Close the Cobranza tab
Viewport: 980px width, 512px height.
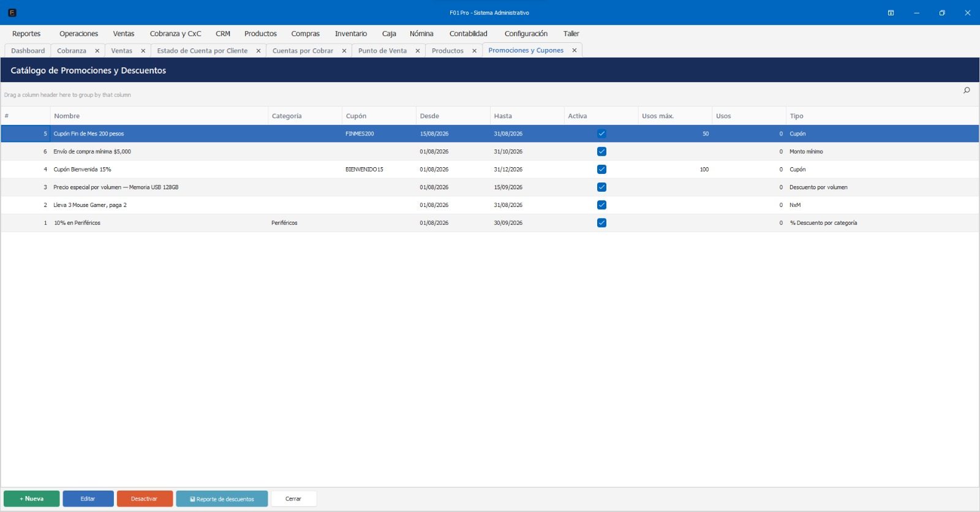97,51
